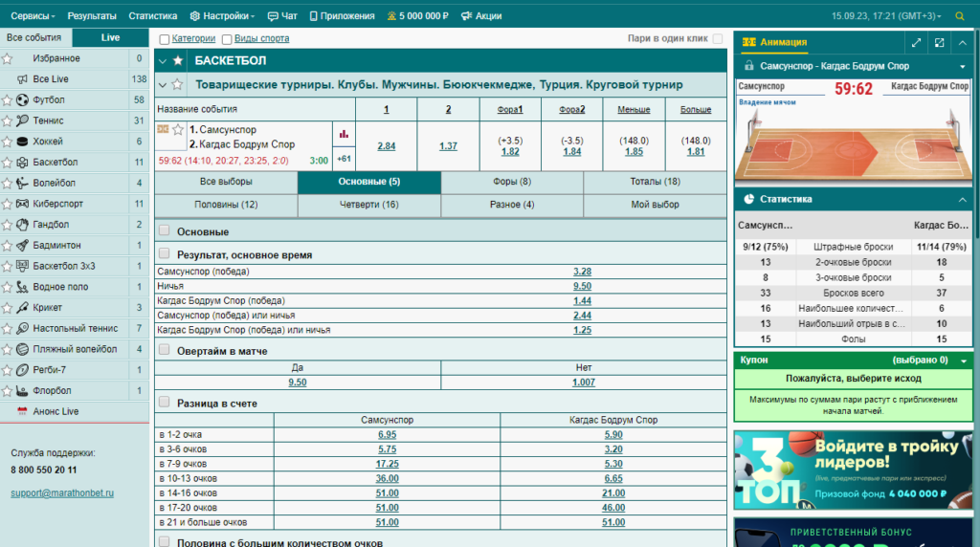The width and height of the screenshot is (980, 547).
Task: Expand the Купон dropdown arrow
Action: click(963, 361)
